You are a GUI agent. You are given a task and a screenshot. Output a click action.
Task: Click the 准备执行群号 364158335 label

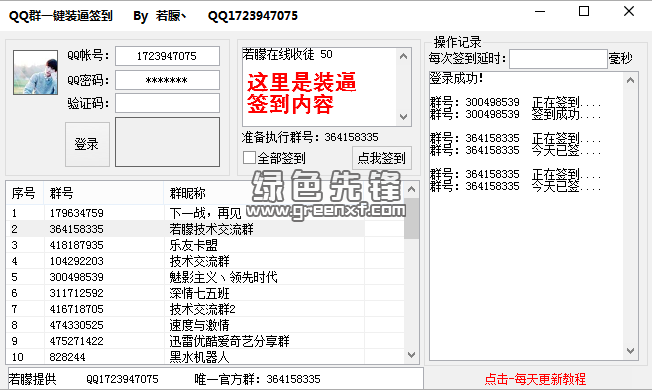pos(310,137)
